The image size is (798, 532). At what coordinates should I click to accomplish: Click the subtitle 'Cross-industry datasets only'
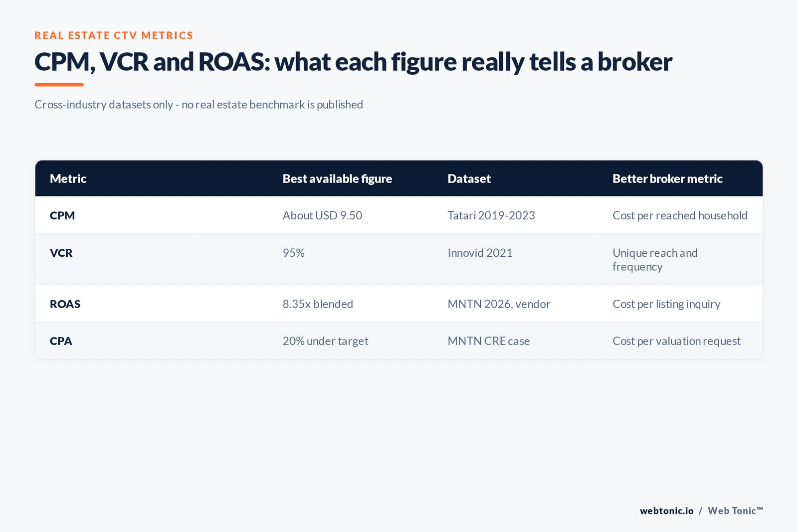point(199,105)
